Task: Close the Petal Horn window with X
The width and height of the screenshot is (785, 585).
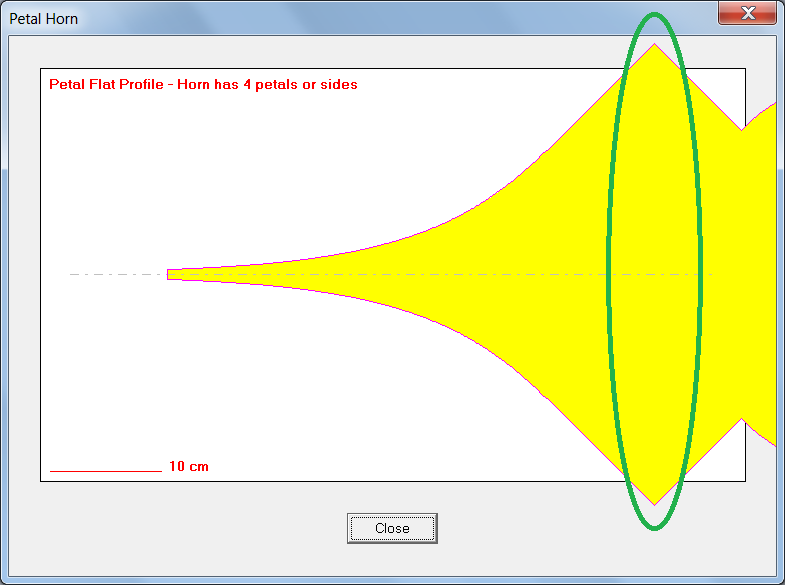Action: [747, 13]
